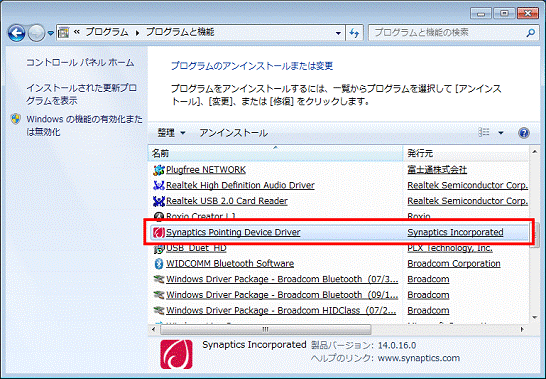Click publisher Broadcom Corporation cell
Image resolution: width=546 pixels, height=379 pixels.
(454, 263)
